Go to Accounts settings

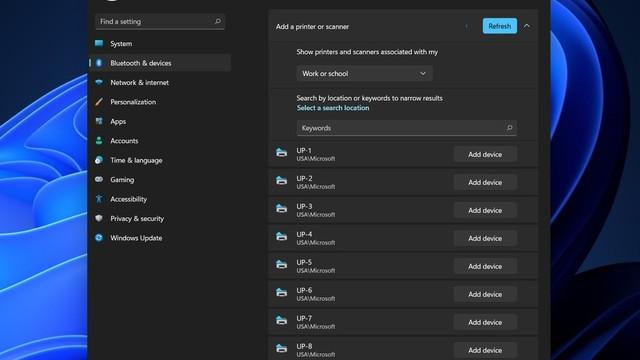tap(160, 141)
